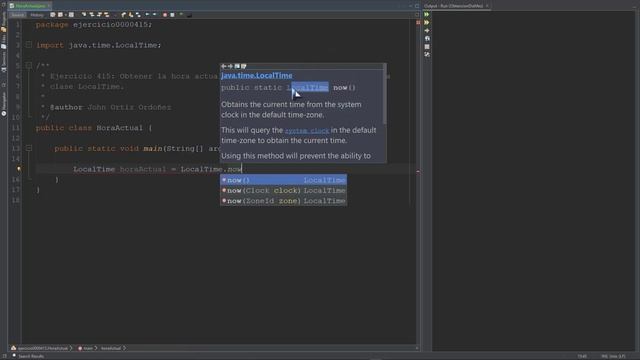This screenshot has height=360, width=640.
Task: Click the Back toolbar icon next to Last Edit
Action: [x=60, y=15]
